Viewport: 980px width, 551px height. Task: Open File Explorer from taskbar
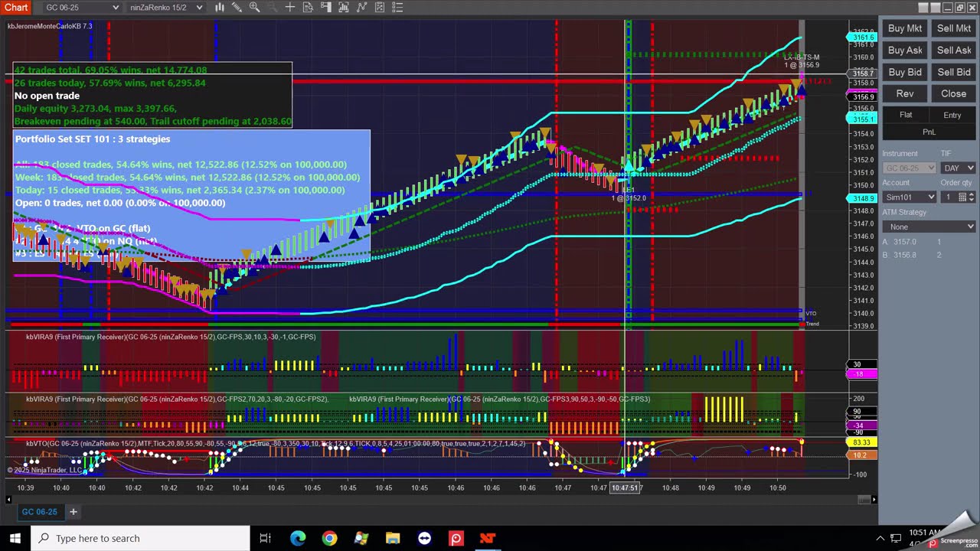392,538
